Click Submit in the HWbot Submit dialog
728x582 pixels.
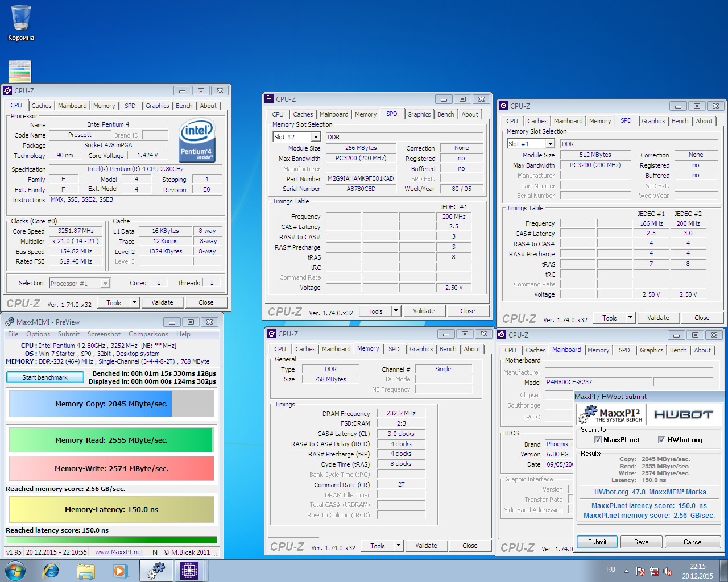597,542
